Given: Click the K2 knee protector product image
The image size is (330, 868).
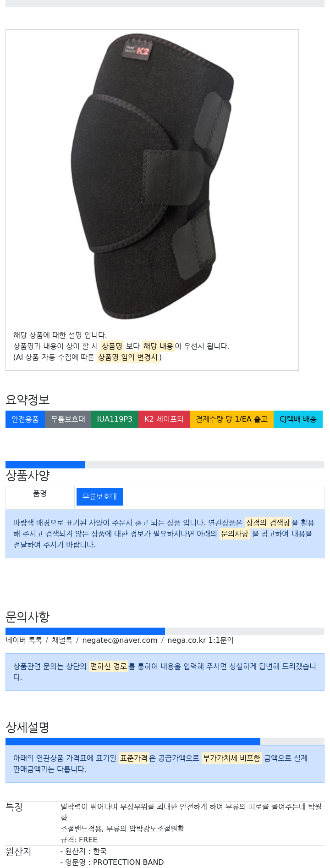Looking at the screenshot, I should pyautogui.click(x=153, y=176).
